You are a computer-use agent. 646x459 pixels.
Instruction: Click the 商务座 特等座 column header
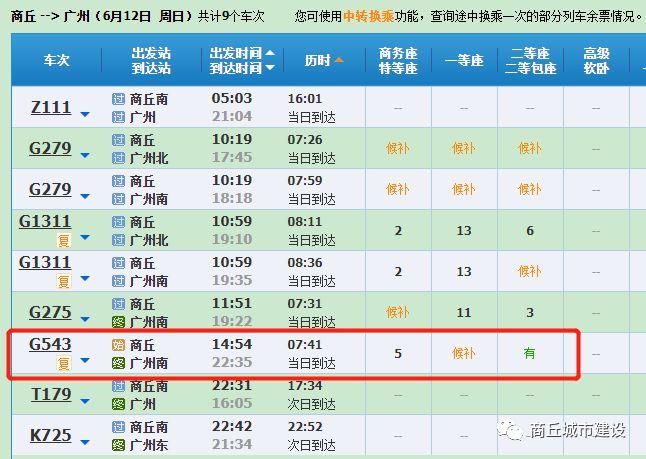coord(398,60)
